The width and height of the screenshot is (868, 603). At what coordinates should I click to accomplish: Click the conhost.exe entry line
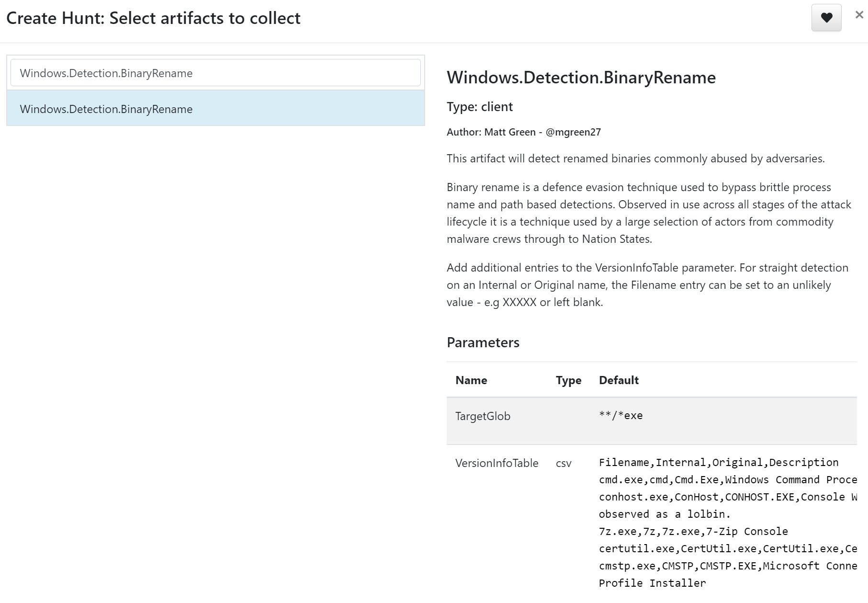pyautogui.click(x=728, y=497)
